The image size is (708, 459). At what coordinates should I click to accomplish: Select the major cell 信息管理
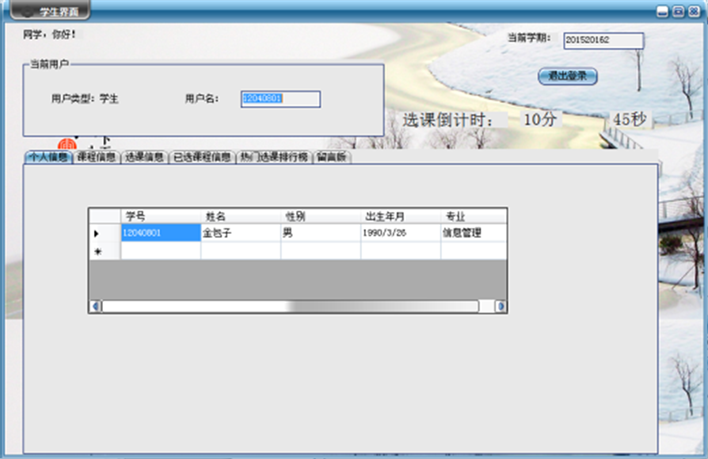(x=474, y=233)
